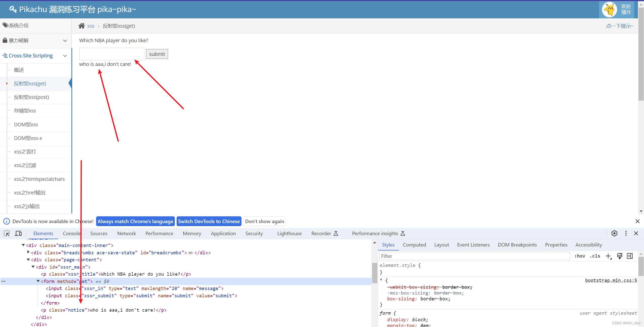Click the new style rule plus icon
Viewport: 644px width, 327px height.
(608, 256)
